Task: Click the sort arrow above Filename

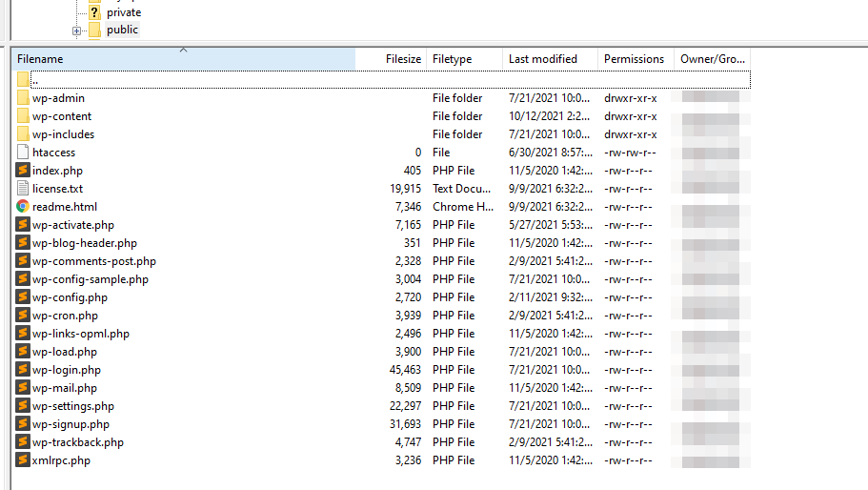Action: click(183, 51)
